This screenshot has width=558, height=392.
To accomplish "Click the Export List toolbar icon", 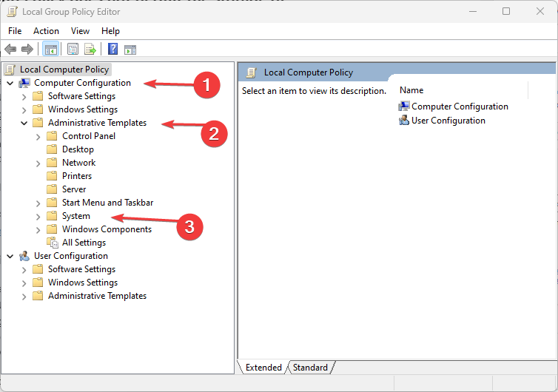I will tap(90, 49).
